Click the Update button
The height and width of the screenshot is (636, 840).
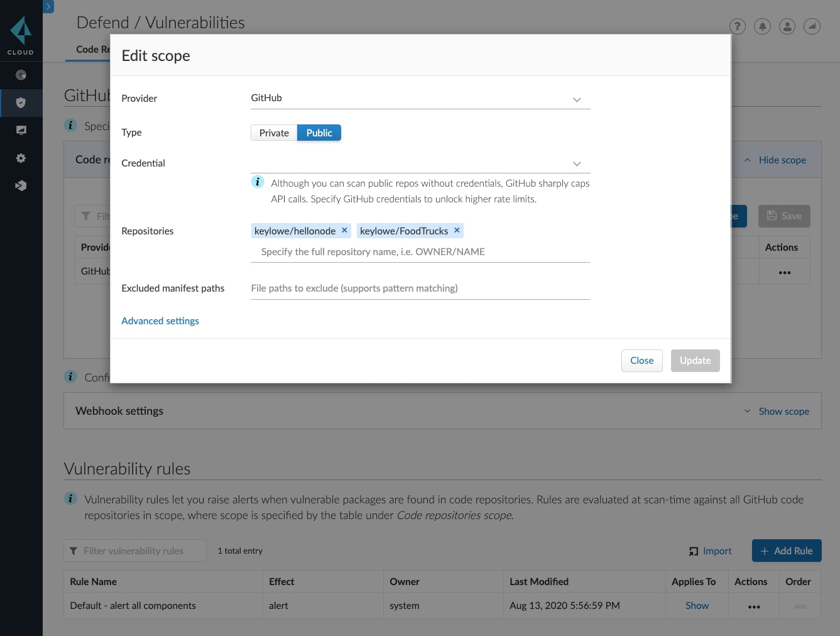(695, 361)
